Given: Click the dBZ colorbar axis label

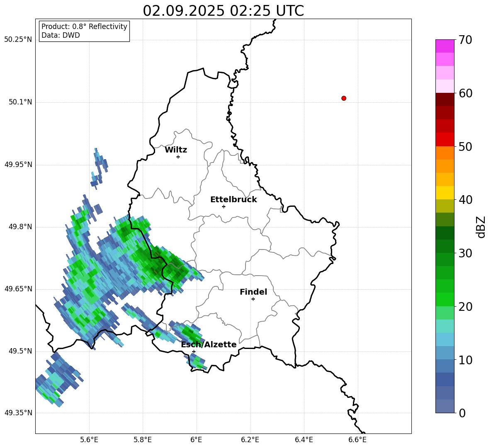Looking at the screenshot, I should click(481, 227).
